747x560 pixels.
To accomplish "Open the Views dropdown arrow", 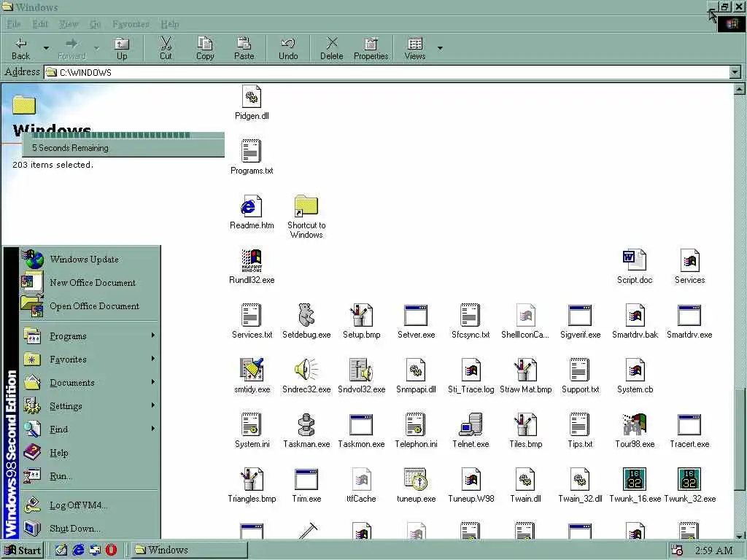I will click(x=440, y=48).
